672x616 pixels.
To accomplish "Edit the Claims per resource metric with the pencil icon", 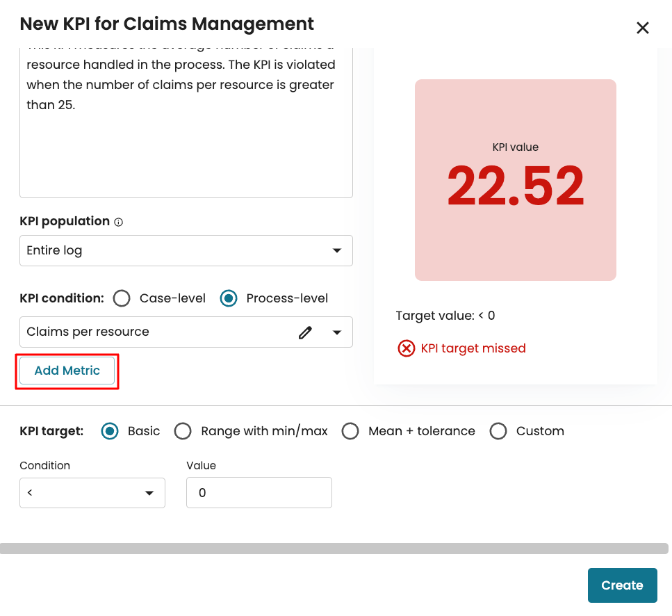I will pyautogui.click(x=305, y=332).
